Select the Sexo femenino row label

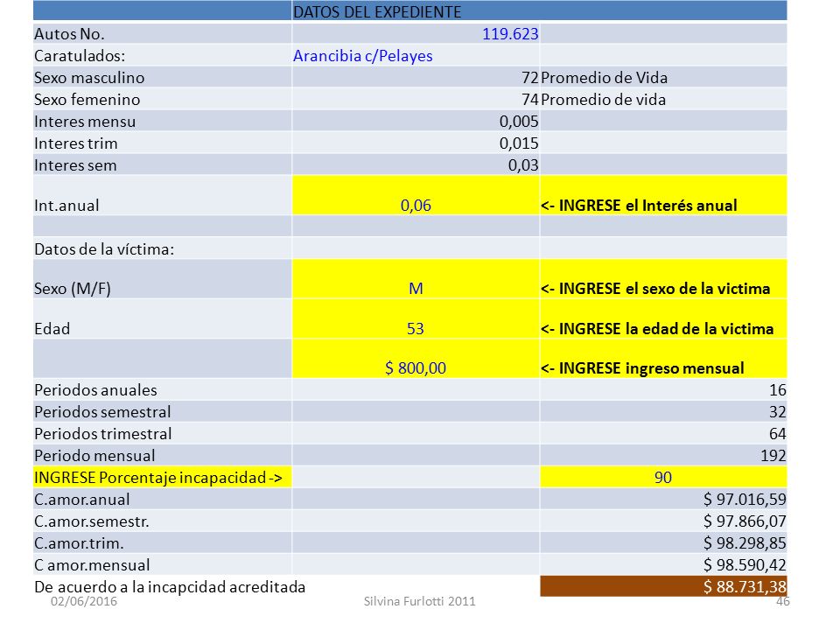coord(87,100)
